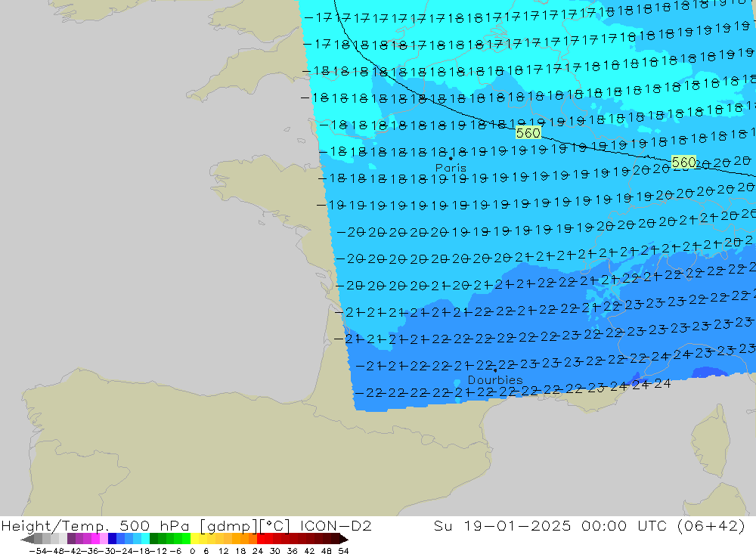Click the legend value -54
The height and width of the screenshot is (554, 756).
(37, 551)
